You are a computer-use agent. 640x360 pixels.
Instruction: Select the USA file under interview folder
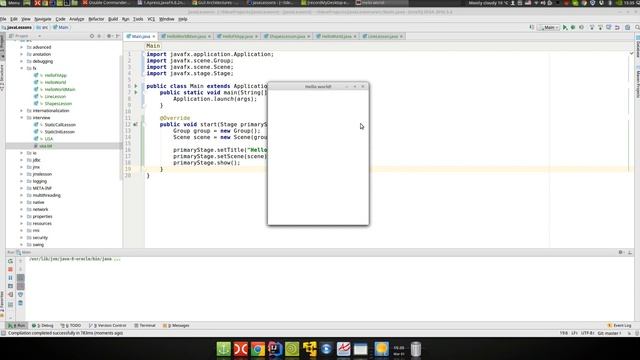point(49,139)
